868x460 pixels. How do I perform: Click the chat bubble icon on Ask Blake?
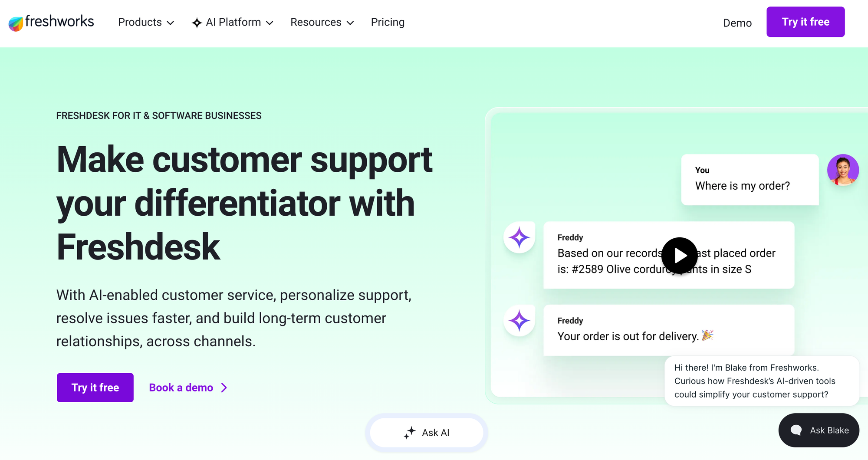point(796,430)
